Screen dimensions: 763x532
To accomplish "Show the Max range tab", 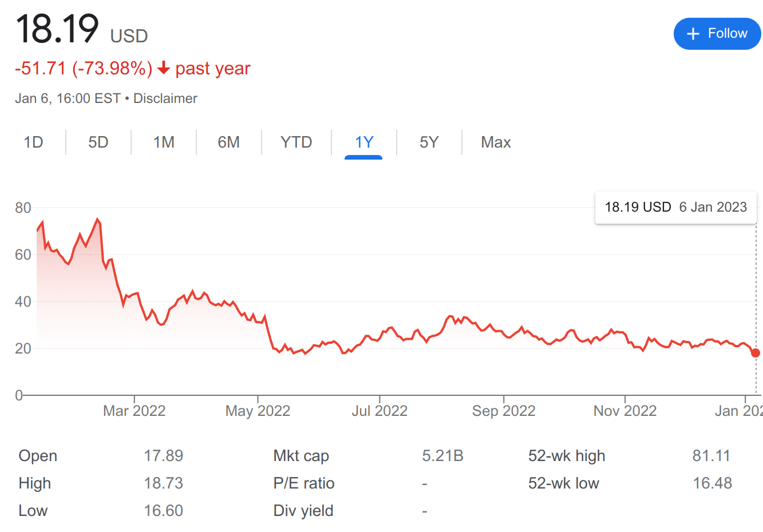I will point(496,142).
